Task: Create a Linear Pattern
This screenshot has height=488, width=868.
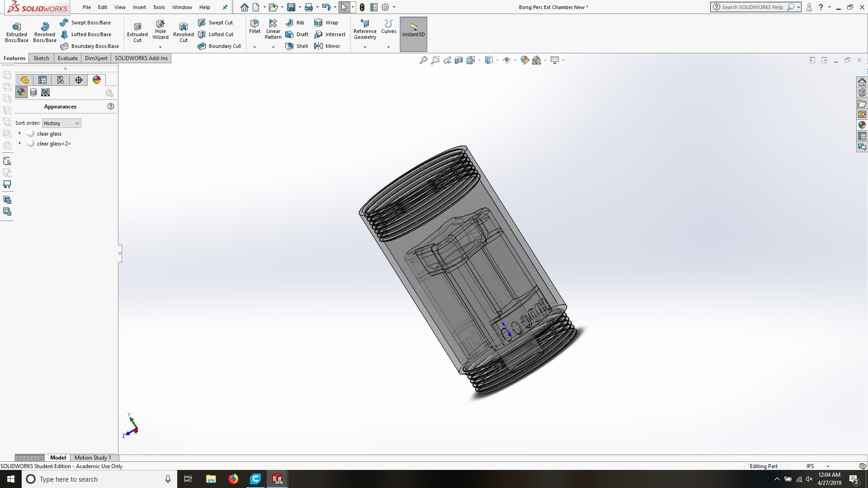Action: tap(273, 29)
